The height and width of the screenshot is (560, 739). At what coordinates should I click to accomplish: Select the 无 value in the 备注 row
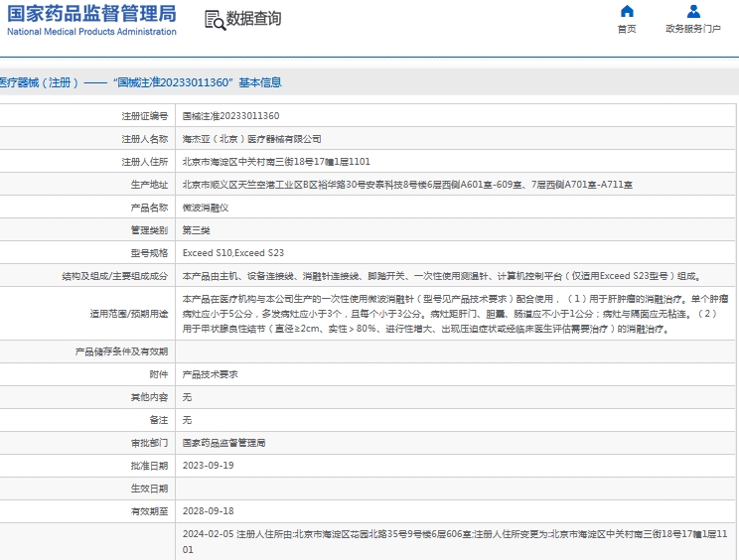pos(187,420)
